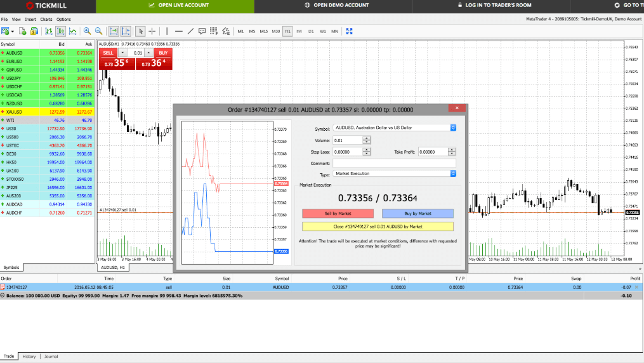Image resolution: width=644 pixels, height=363 pixels.
Task: Select the text label tool
Action: click(202, 31)
